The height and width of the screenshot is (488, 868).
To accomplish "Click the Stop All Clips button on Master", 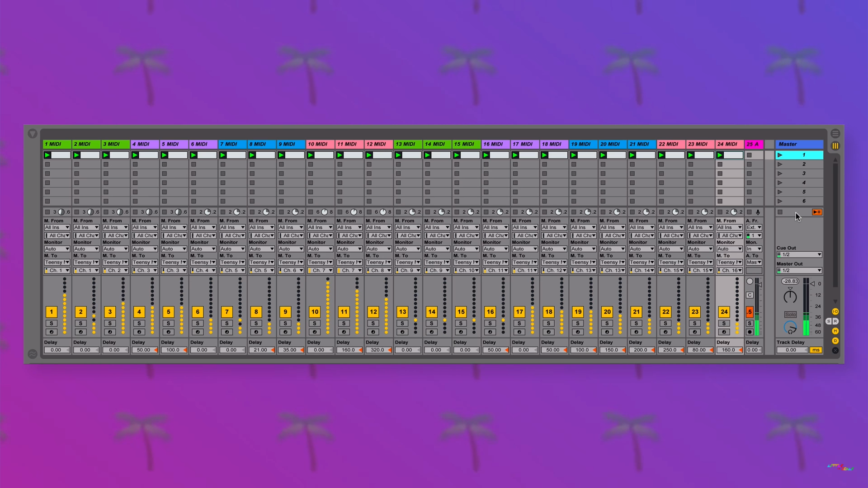I will pyautogui.click(x=780, y=212).
